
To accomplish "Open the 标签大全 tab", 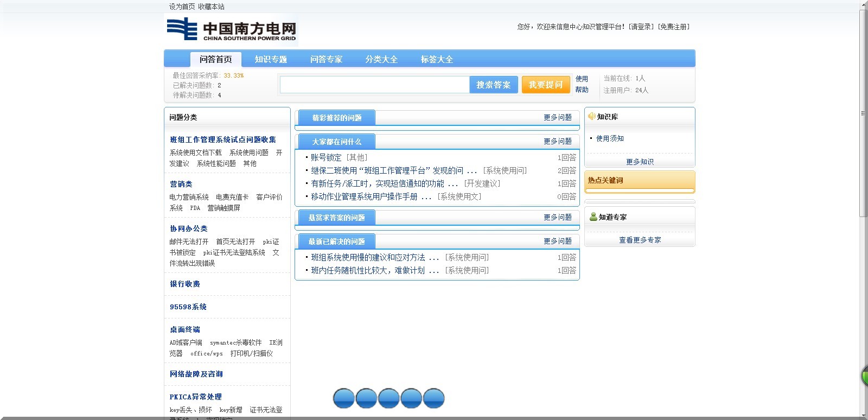I will 437,59.
